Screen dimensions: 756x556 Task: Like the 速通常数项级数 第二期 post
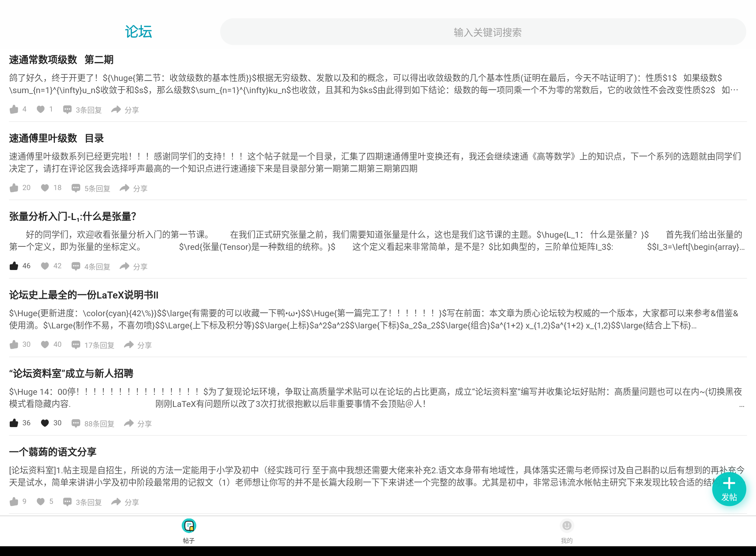(x=14, y=109)
